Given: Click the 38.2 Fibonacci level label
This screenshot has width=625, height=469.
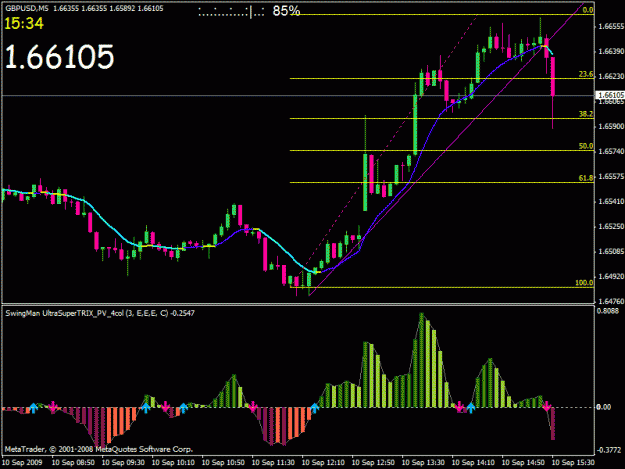Looking at the screenshot, I should tap(586, 114).
